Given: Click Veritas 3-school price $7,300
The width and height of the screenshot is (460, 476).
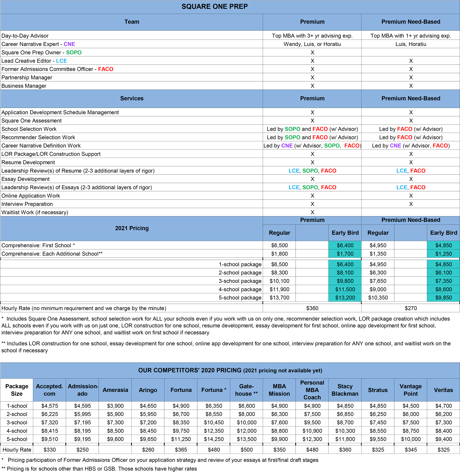Looking at the screenshot, I should tap(443, 422).
